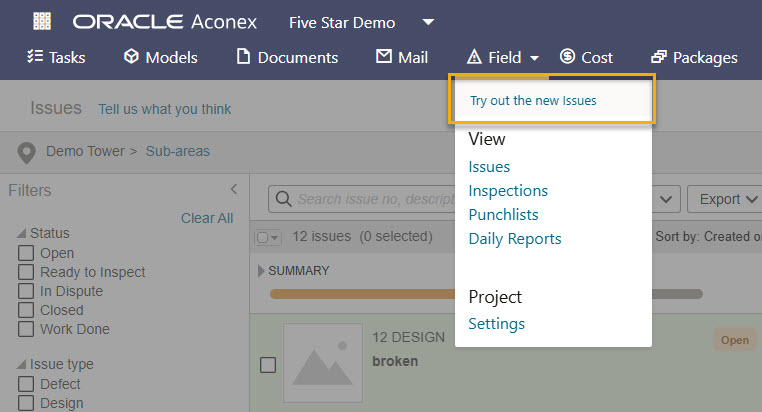The image size is (762, 412).
Task: Click the Tell us what you think link
Action: [x=165, y=109]
